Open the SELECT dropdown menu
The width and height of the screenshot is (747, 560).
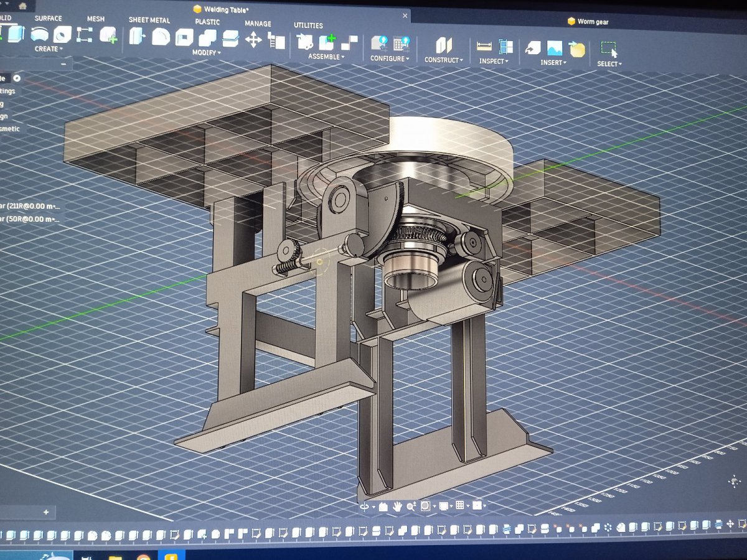609,64
